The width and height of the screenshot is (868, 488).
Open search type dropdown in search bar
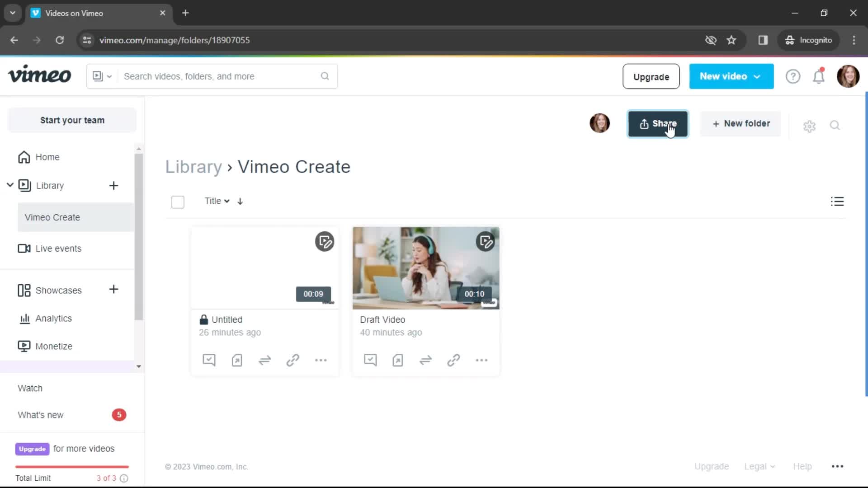[102, 76]
